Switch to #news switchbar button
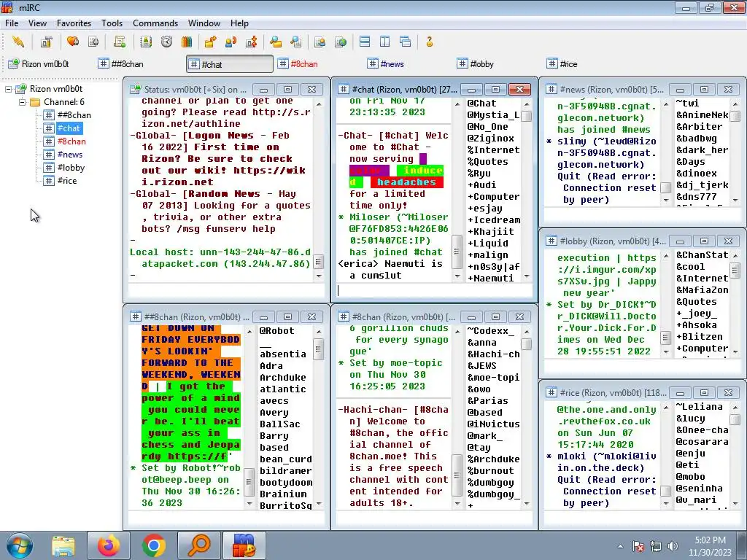The image size is (747, 560). click(x=409, y=64)
